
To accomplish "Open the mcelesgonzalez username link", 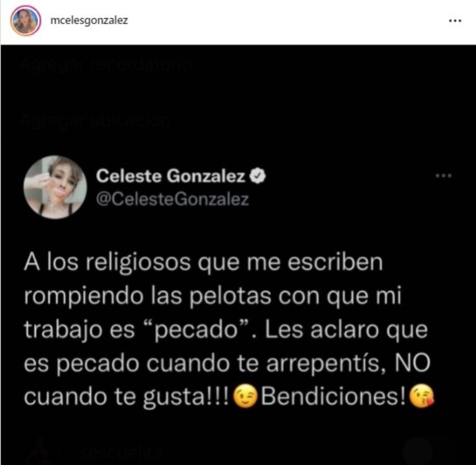I will pos(89,20).
